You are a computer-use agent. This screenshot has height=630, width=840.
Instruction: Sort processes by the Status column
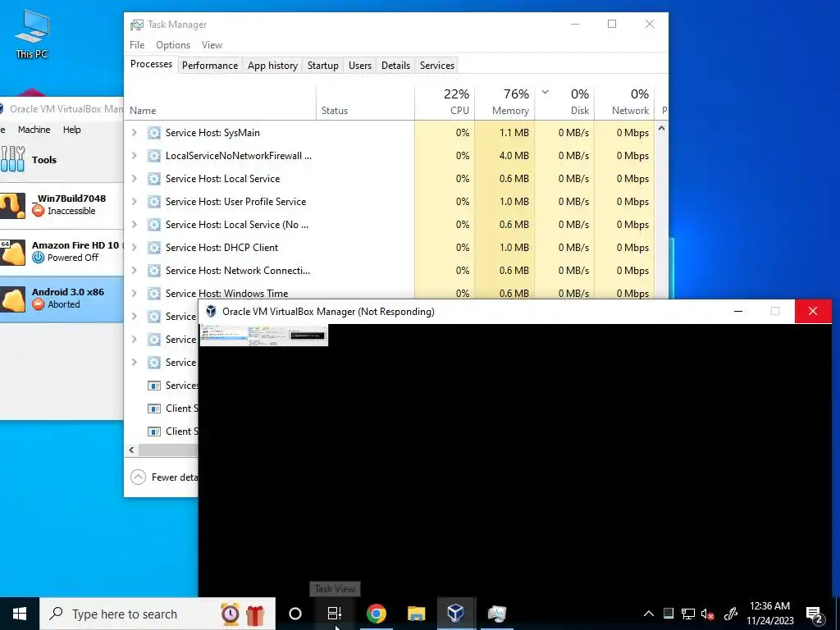pos(365,102)
